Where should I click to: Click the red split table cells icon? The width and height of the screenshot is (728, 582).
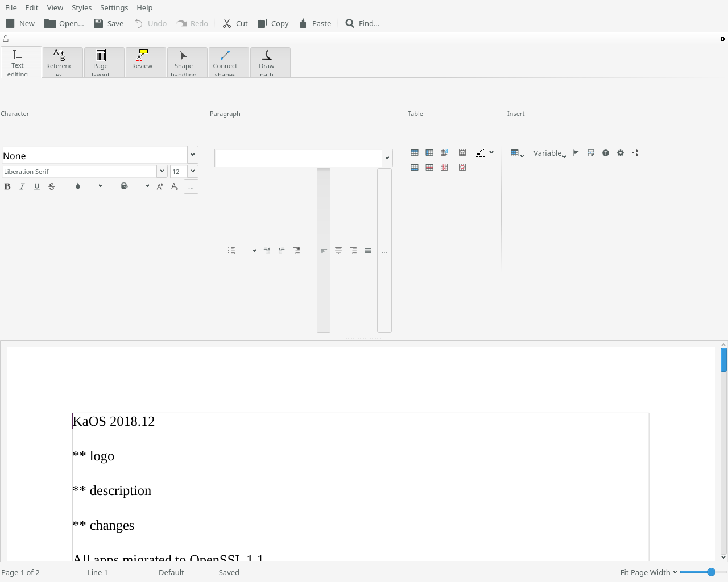pyautogui.click(x=462, y=167)
